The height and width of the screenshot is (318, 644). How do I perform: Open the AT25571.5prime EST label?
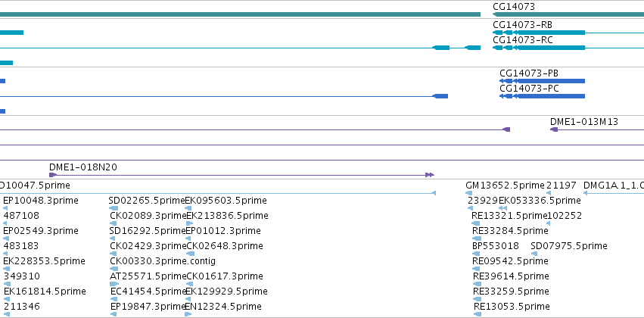pos(148,276)
